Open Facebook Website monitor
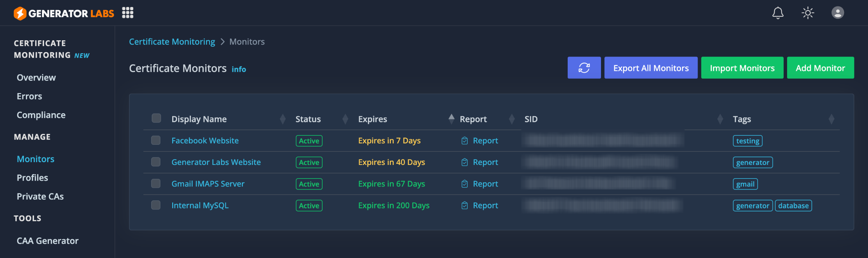Screen dimensions: 868x258 tap(205, 141)
